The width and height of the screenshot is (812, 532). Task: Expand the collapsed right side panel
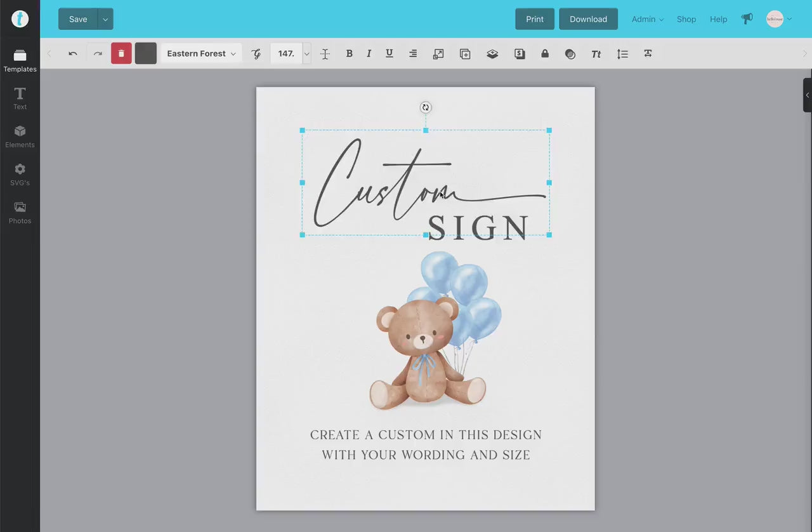808,95
